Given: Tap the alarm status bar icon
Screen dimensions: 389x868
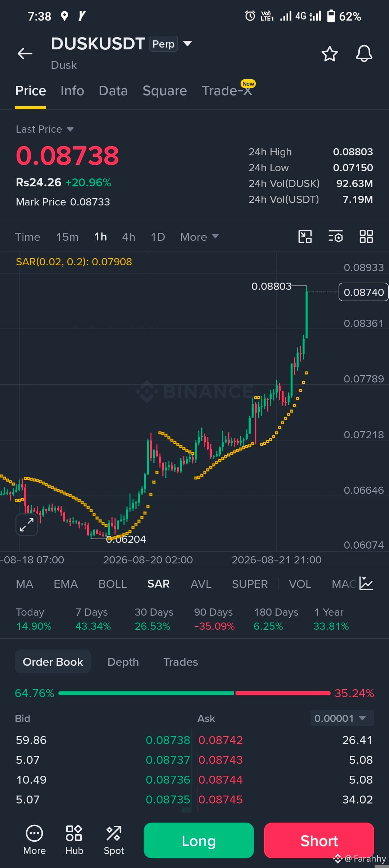Looking at the screenshot, I should [x=250, y=16].
